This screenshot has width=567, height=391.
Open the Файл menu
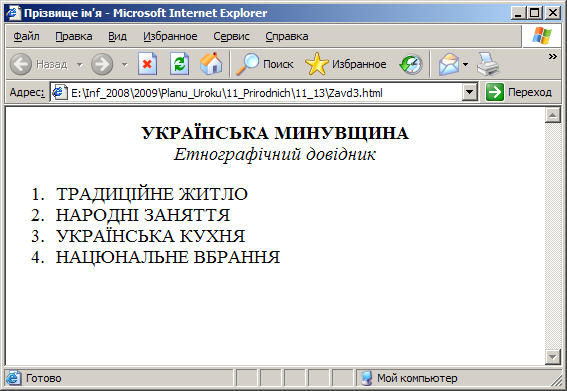(26, 36)
